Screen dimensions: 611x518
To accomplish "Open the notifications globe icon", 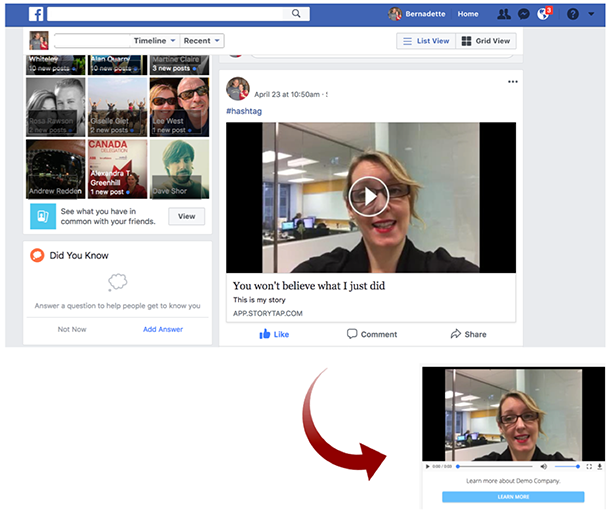I will point(543,14).
